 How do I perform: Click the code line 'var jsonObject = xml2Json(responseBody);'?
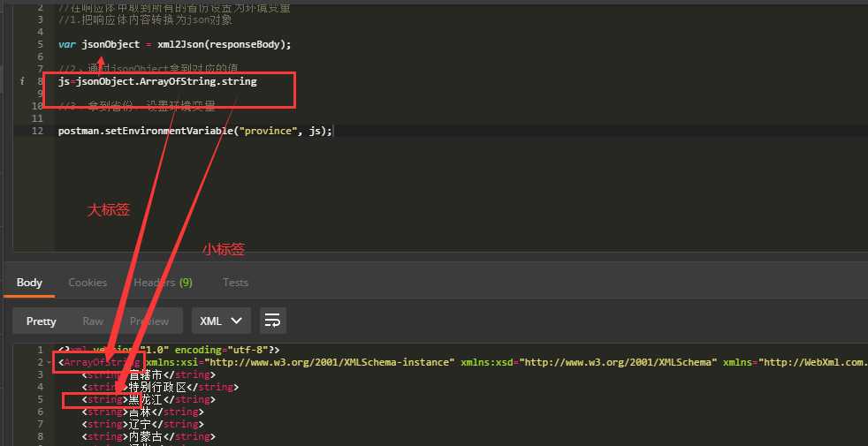tap(174, 44)
